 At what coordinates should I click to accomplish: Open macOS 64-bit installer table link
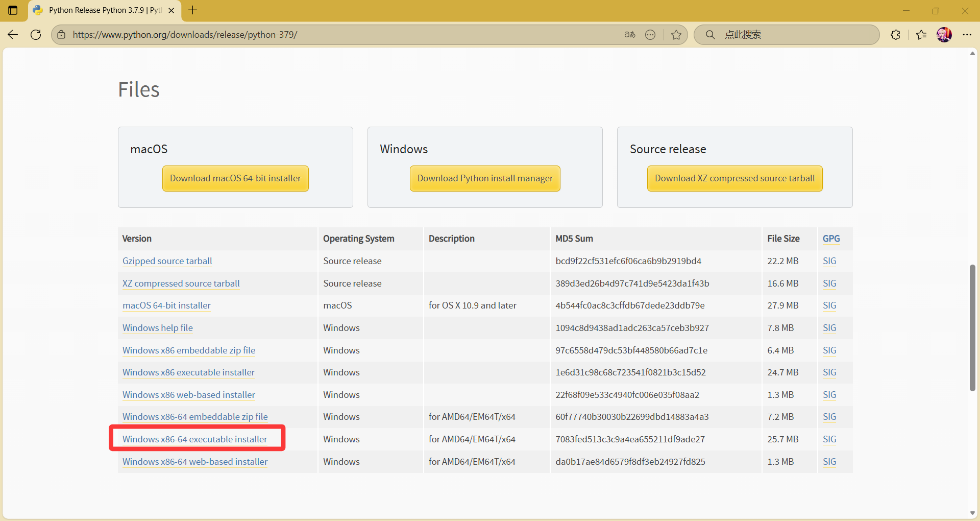(x=166, y=305)
